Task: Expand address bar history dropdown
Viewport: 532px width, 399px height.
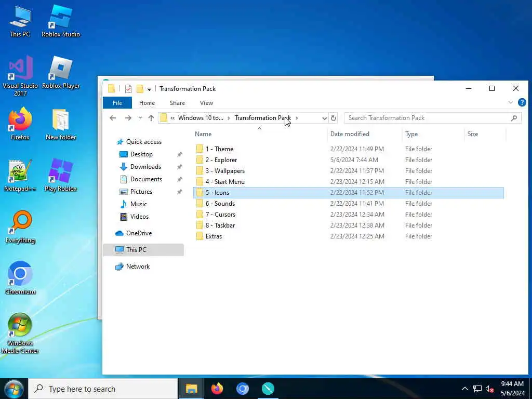Action: tap(324, 118)
